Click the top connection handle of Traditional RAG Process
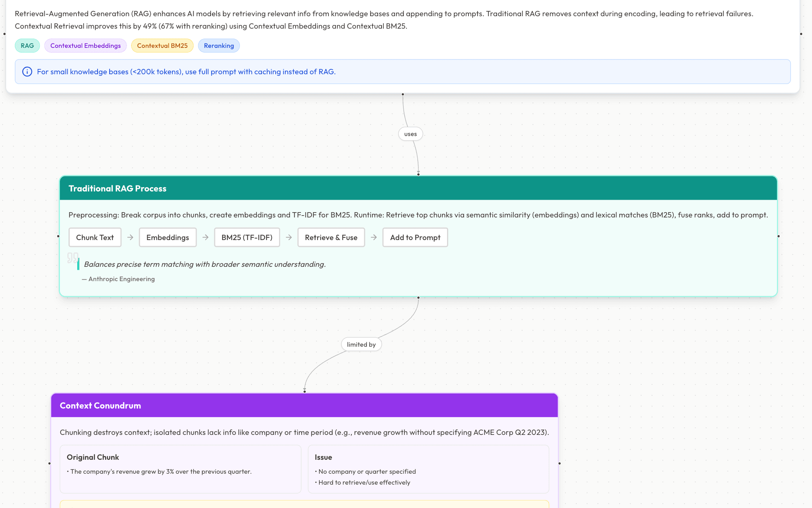 418,174
